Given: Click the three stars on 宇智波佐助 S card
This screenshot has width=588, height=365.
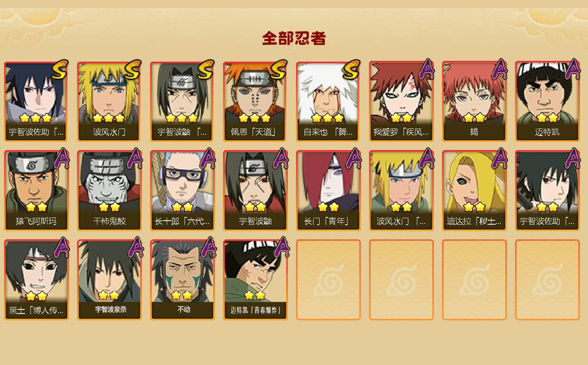Looking at the screenshot, I should click(36, 118).
